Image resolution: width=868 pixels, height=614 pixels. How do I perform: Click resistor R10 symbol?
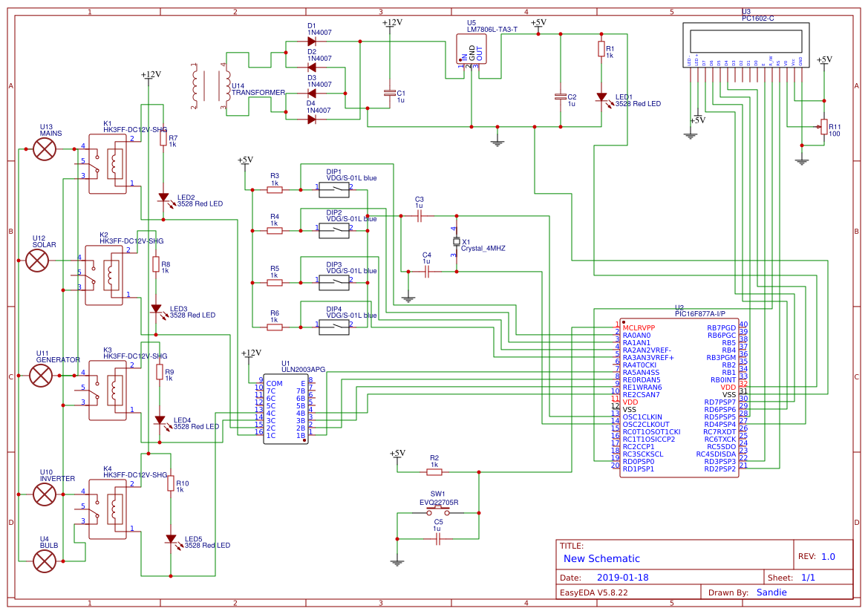coord(171,483)
